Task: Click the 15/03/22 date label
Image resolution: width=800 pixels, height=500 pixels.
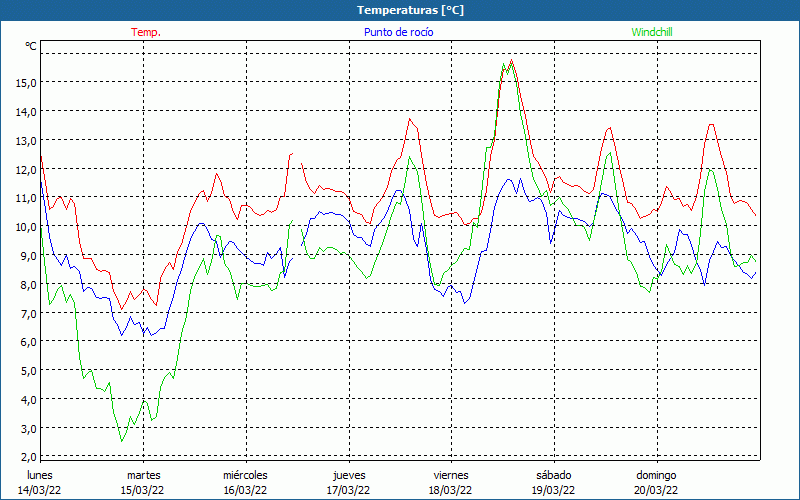Action: (x=143, y=490)
